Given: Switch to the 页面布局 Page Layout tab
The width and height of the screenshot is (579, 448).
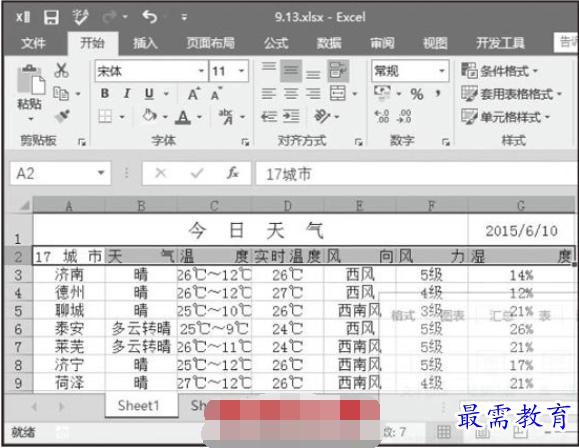Looking at the screenshot, I should coord(210,43).
